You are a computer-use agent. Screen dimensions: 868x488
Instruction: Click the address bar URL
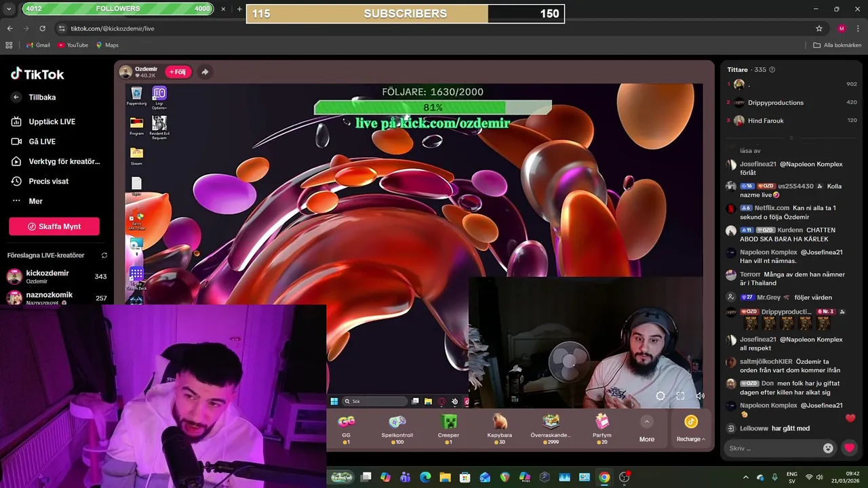point(113,28)
